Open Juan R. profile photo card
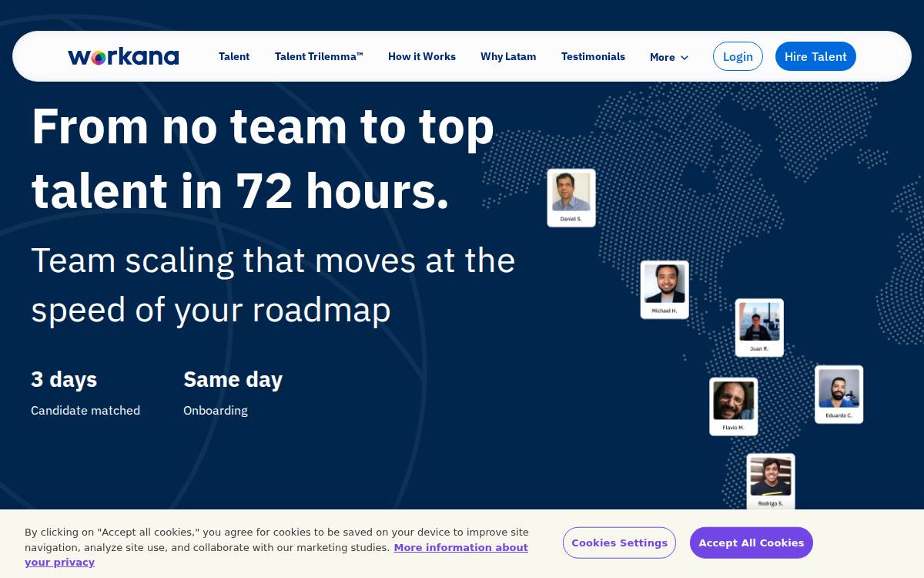The image size is (924, 578). [759, 328]
